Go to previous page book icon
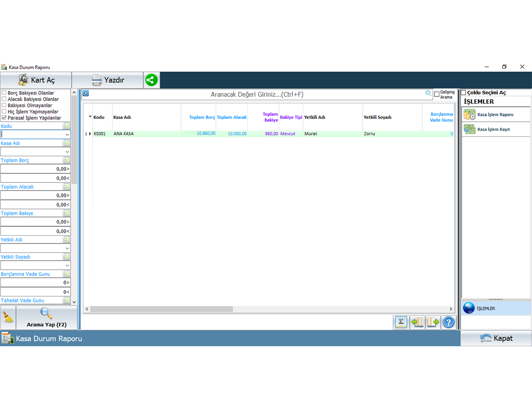The width and height of the screenshot is (532, 409). coord(417,322)
